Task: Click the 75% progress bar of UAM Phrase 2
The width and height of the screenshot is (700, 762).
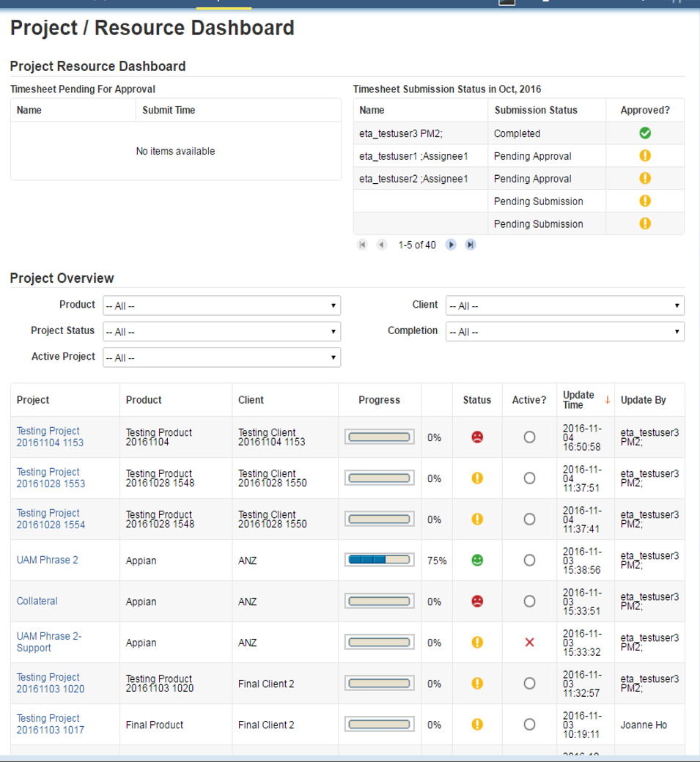Action: point(380,560)
